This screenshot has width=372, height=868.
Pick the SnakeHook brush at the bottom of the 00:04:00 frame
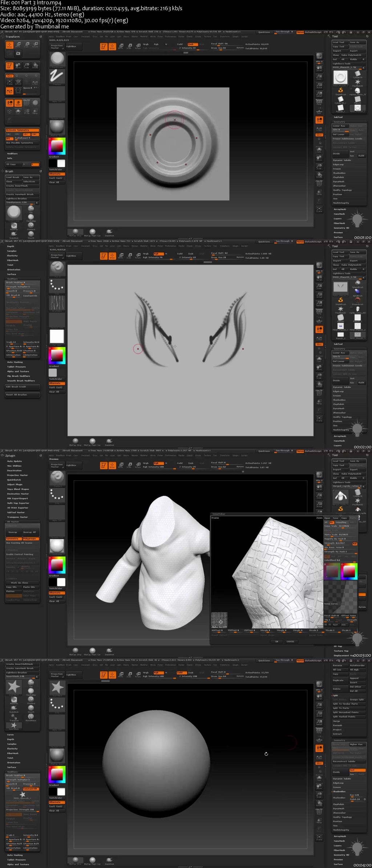[109, 860]
